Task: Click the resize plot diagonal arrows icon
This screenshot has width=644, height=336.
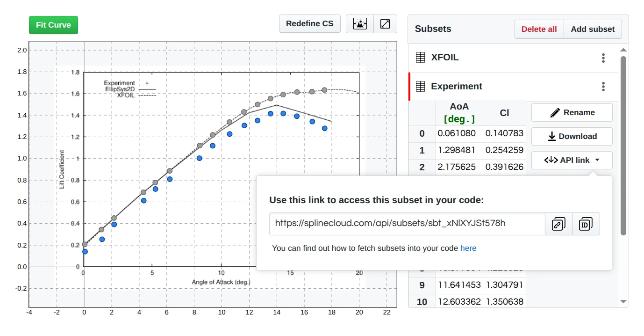Action: point(385,23)
